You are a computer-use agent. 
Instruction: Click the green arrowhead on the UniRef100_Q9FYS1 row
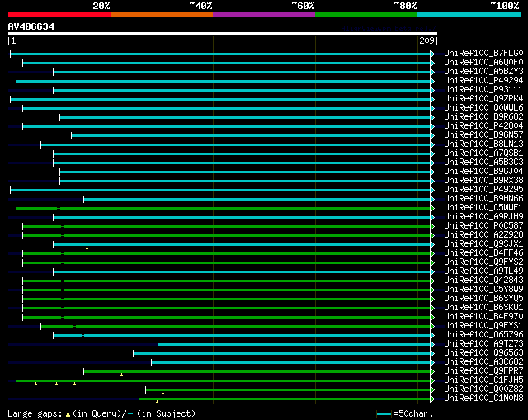432,326
